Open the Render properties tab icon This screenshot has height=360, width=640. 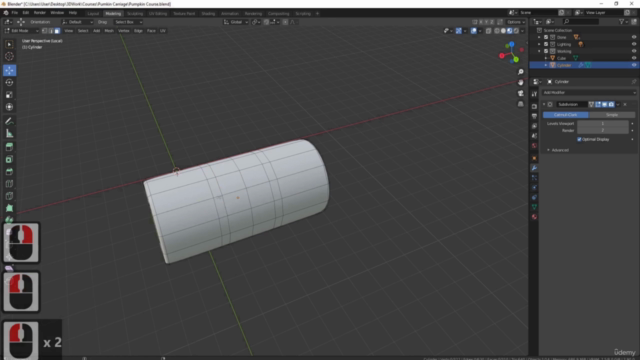click(x=534, y=106)
